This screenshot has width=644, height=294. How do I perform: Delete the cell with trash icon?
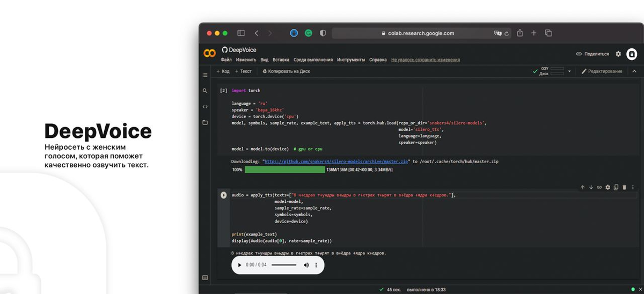pos(624,187)
